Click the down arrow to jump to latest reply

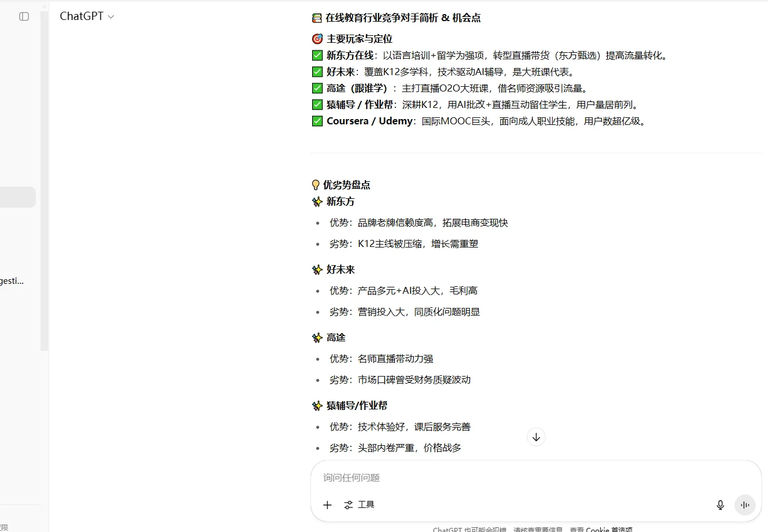(536, 437)
